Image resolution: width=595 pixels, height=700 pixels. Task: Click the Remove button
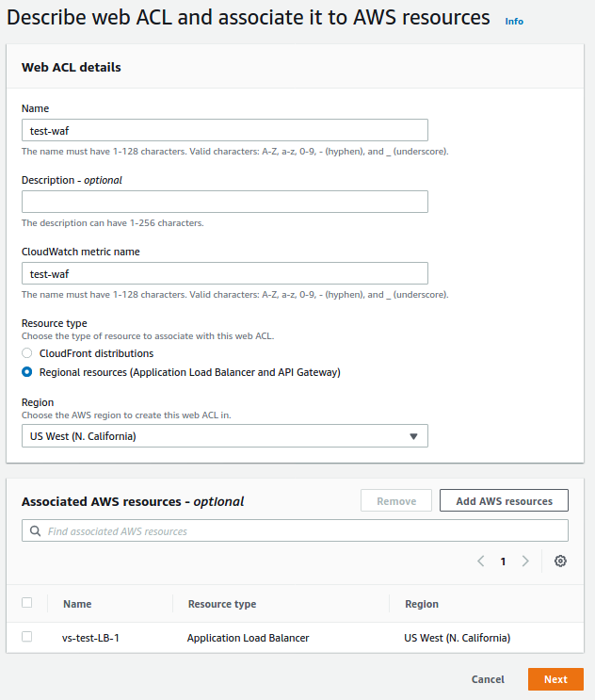click(x=396, y=500)
